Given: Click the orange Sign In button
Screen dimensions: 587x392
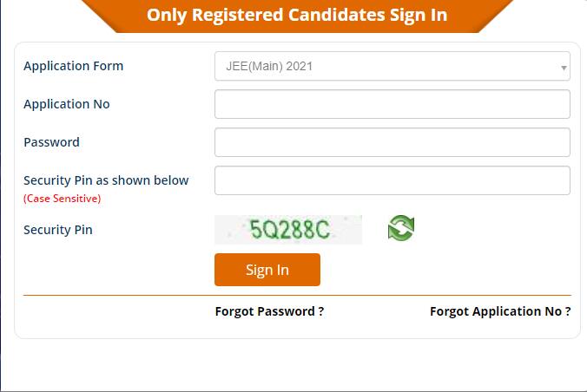Looking at the screenshot, I should 267,270.
